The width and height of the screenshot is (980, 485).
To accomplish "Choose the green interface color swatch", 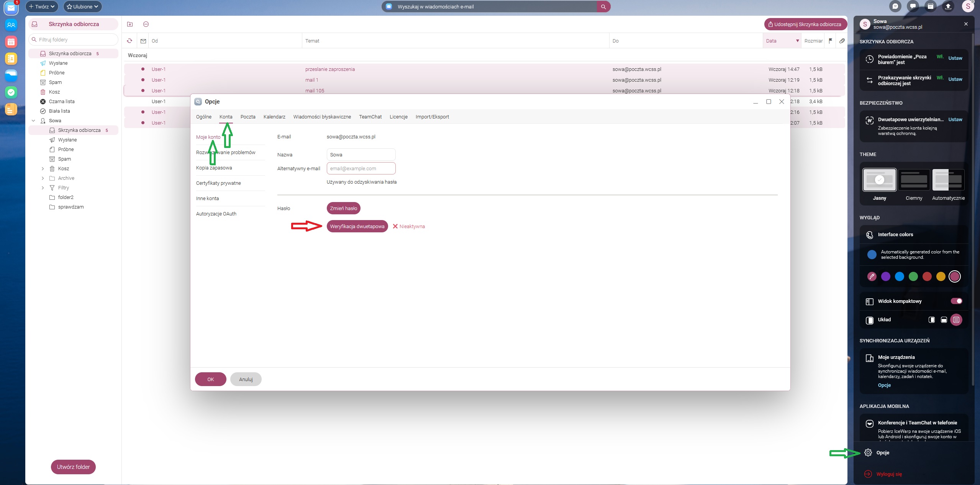I will tap(913, 276).
